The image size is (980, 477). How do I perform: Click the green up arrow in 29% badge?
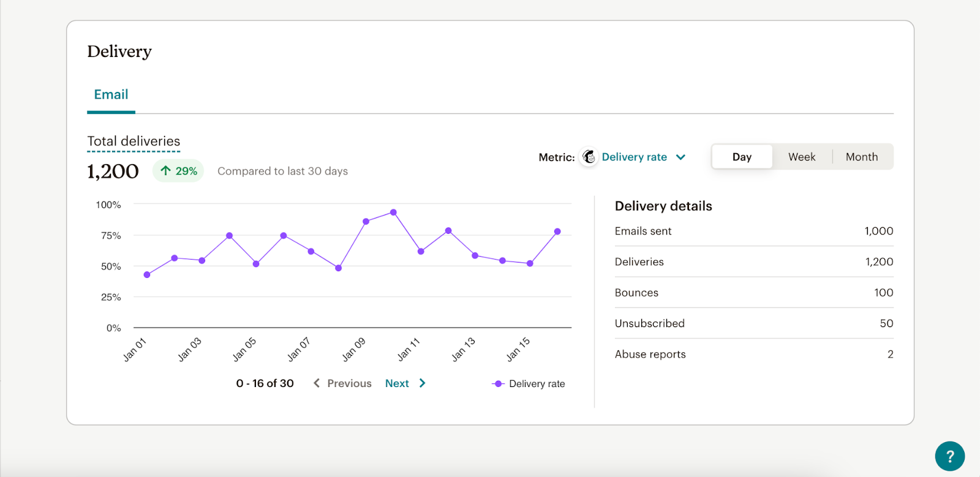(165, 171)
